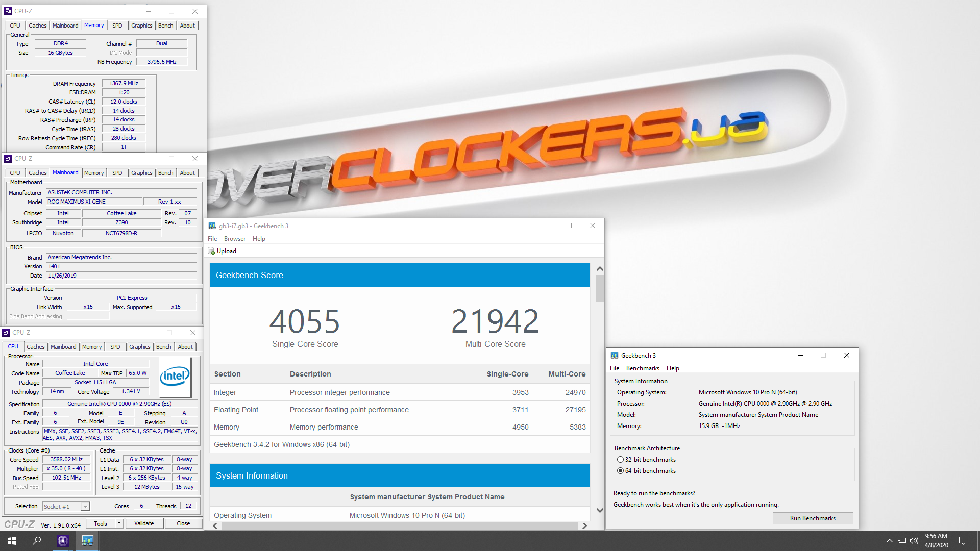
Task: Click the Upload icon in Geekbench results window
Action: click(211, 251)
